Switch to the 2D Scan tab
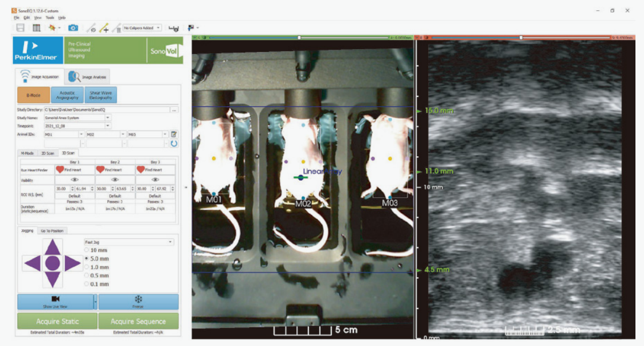Screen dimensions: 644x346 pos(48,153)
